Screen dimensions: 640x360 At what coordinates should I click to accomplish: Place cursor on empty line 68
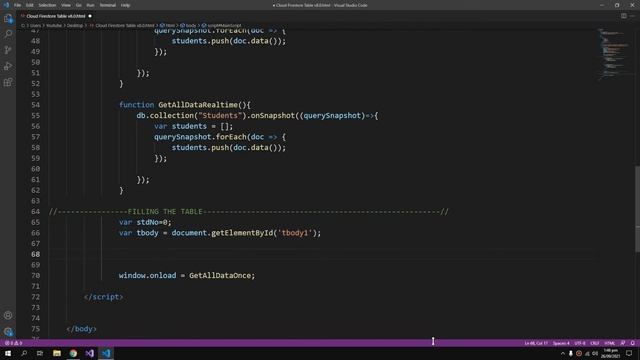(x=320, y=254)
